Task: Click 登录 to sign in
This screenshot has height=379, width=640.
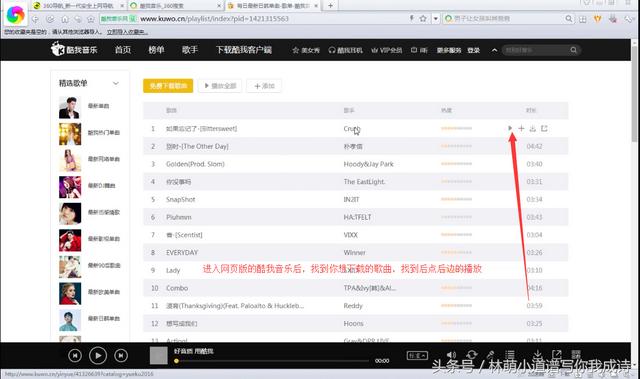Action: [473, 50]
